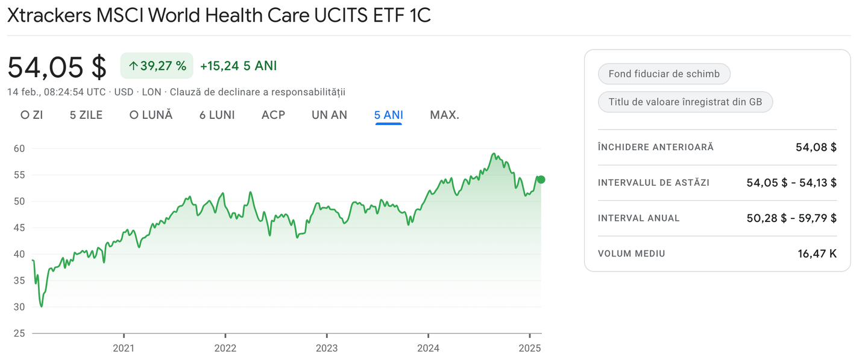868x359 pixels.
Task: Click the 2021 label on chart timeline
Action: pos(124,348)
